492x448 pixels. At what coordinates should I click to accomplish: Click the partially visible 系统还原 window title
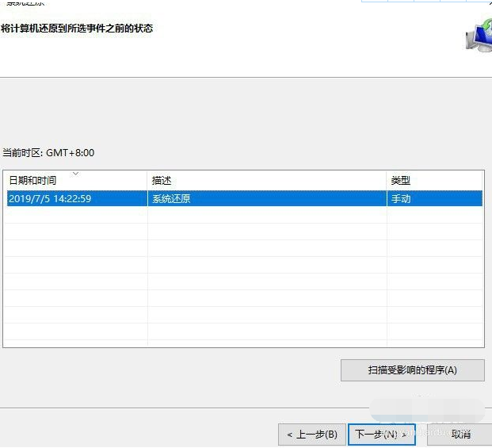click(x=25, y=2)
